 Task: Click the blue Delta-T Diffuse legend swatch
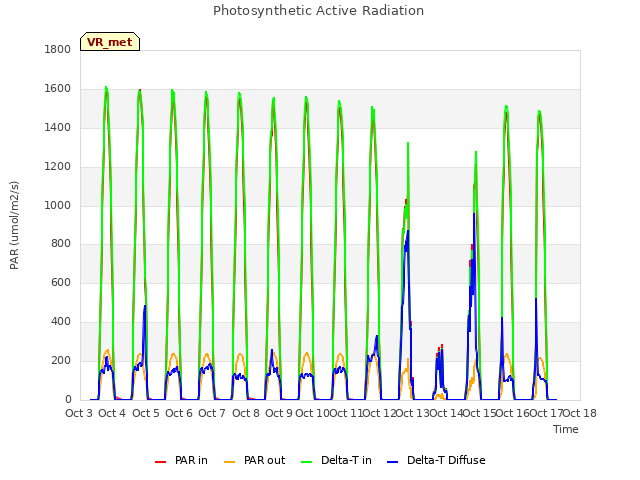coord(392,462)
